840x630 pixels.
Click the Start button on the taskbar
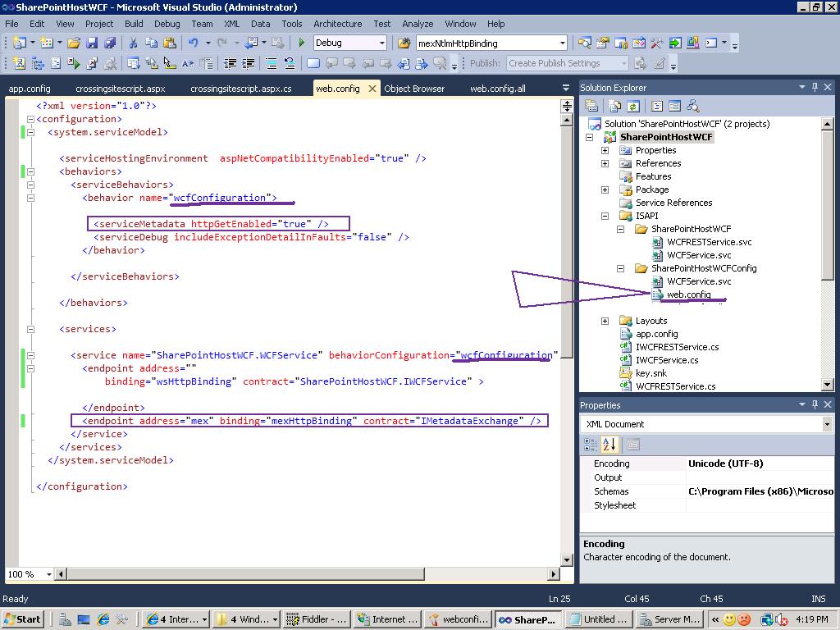(x=22, y=619)
